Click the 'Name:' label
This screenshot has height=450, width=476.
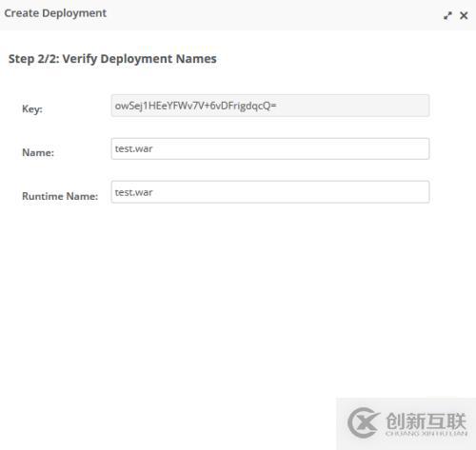click(x=38, y=152)
